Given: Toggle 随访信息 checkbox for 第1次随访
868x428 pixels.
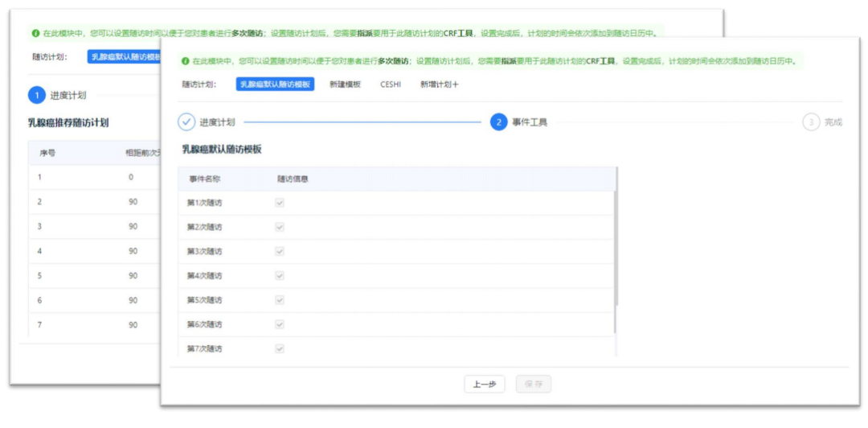Looking at the screenshot, I should pos(280,203).
